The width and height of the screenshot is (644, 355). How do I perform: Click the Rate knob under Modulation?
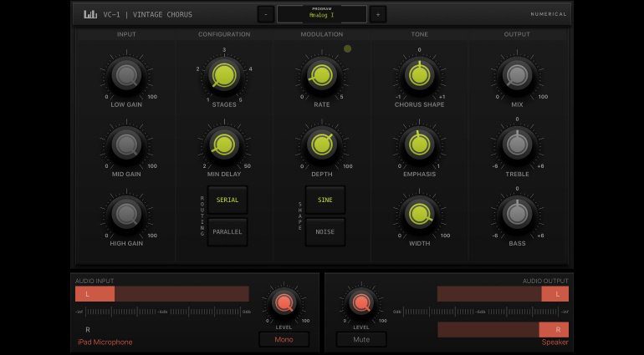(321, 76)
